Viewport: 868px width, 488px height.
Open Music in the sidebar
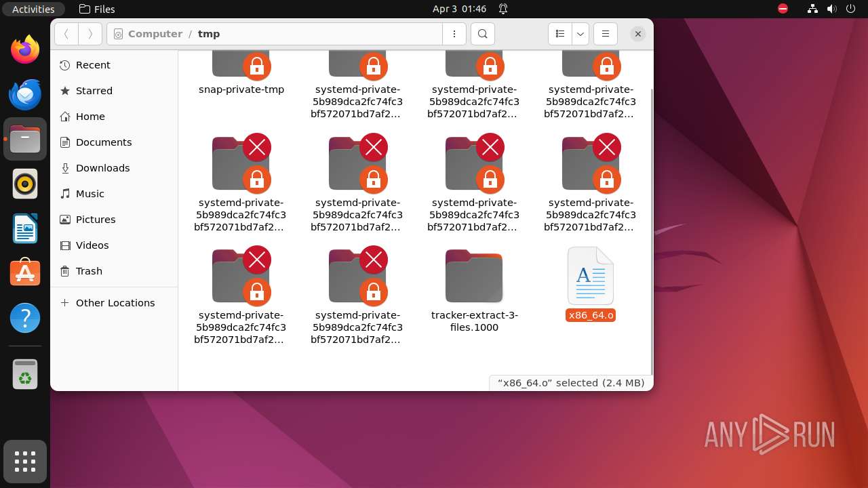(114, 194)
